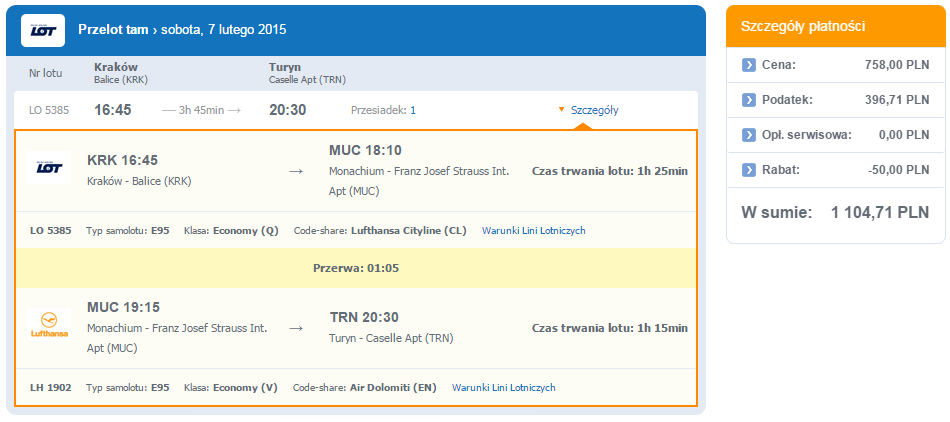Click the arrow between MUC and TRN
Screen dimensions: 950x422
click(296, 328)
